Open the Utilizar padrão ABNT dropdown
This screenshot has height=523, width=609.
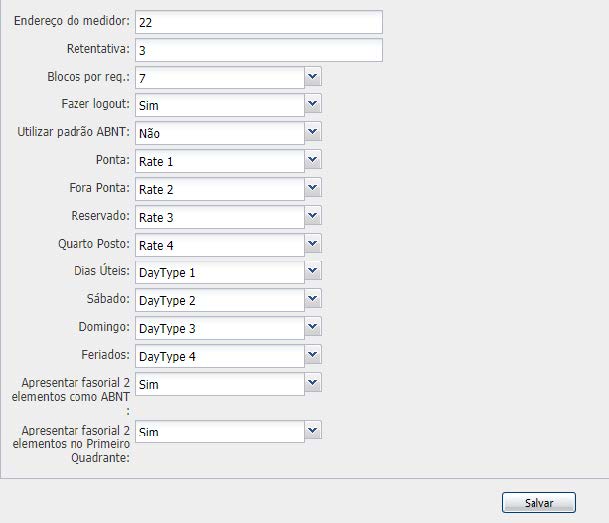313,132
